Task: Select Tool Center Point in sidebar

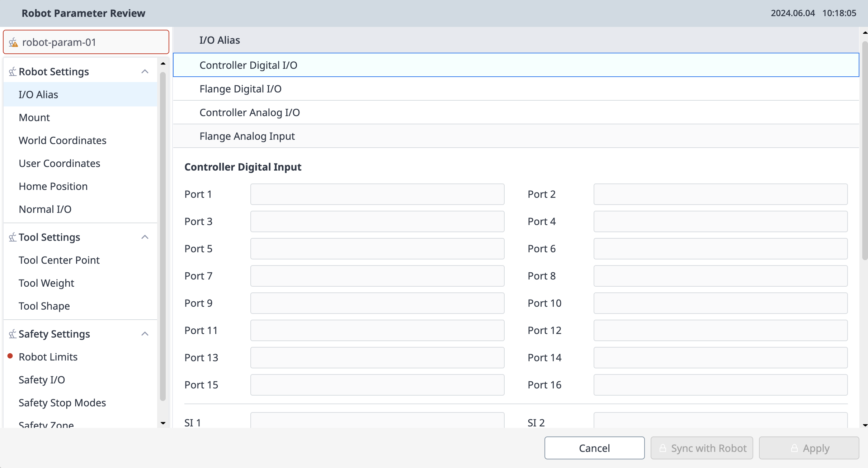Action: point(59,260)
